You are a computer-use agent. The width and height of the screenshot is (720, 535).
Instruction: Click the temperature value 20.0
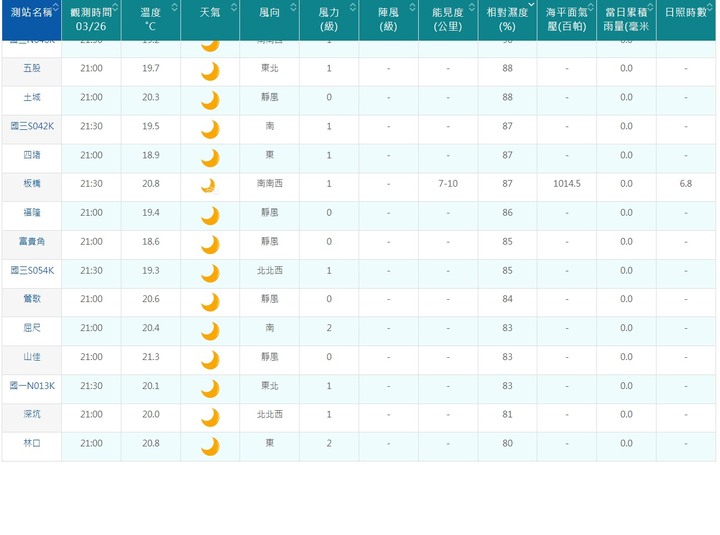pyautogui.click(x=151, y=414)
